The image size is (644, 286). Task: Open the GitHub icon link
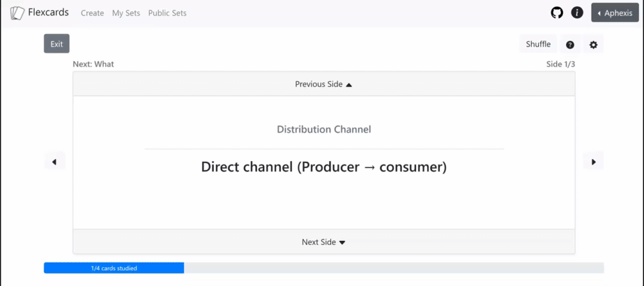[557, 13]
